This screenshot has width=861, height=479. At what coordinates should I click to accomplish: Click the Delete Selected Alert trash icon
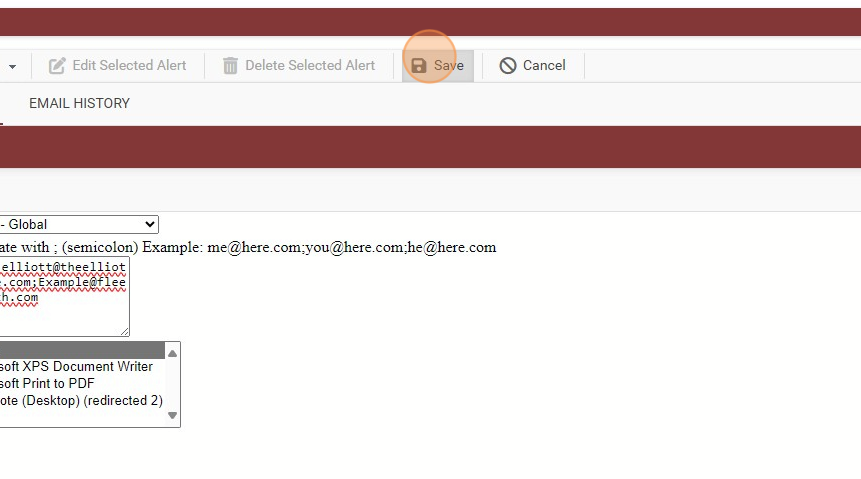click(230, 66)
